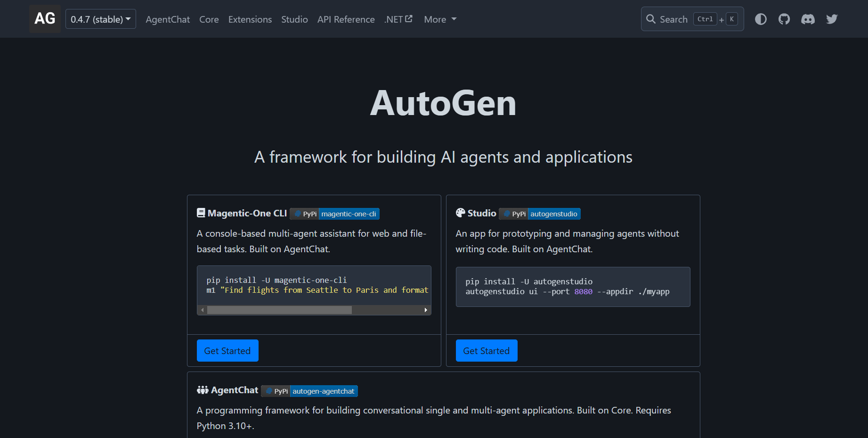Click the Search field in the navbar
The width and height of the screenshot is (868, 438).
tap(692, 19)
